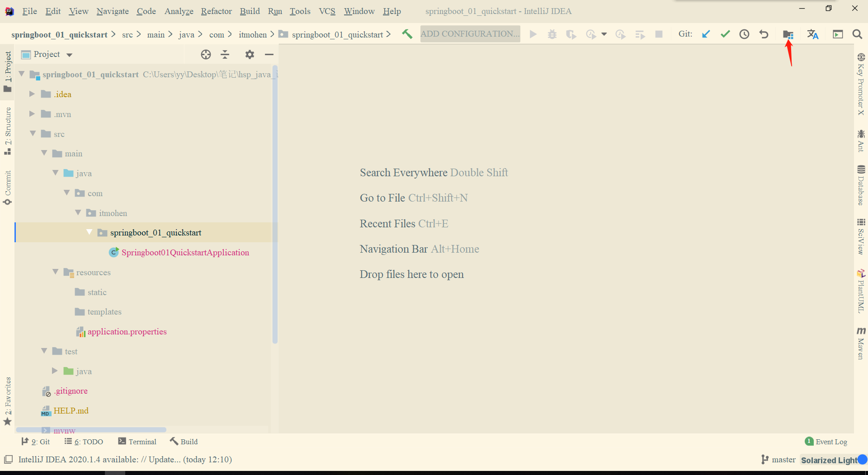Expand the java folder under test
868x475 pixels.
55,371
